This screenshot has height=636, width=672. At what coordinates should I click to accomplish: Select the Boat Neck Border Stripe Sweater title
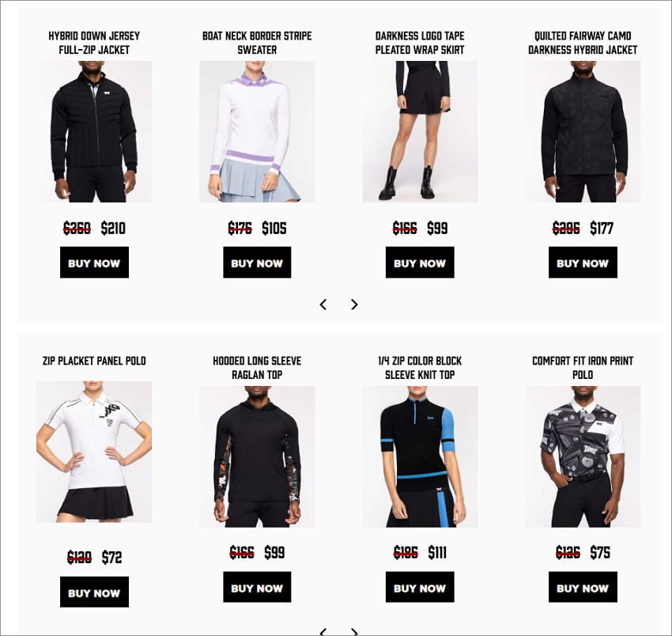click(257, 43)
